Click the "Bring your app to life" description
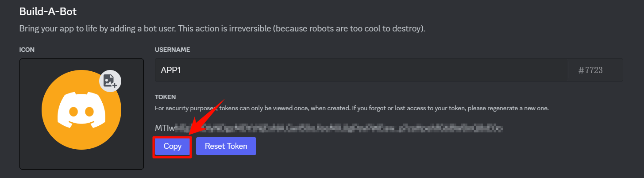 [222, 29]
